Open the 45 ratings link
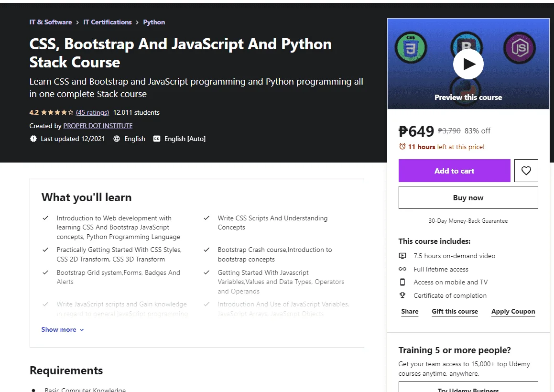The image size is (554, 392). (x=93, y=112)
